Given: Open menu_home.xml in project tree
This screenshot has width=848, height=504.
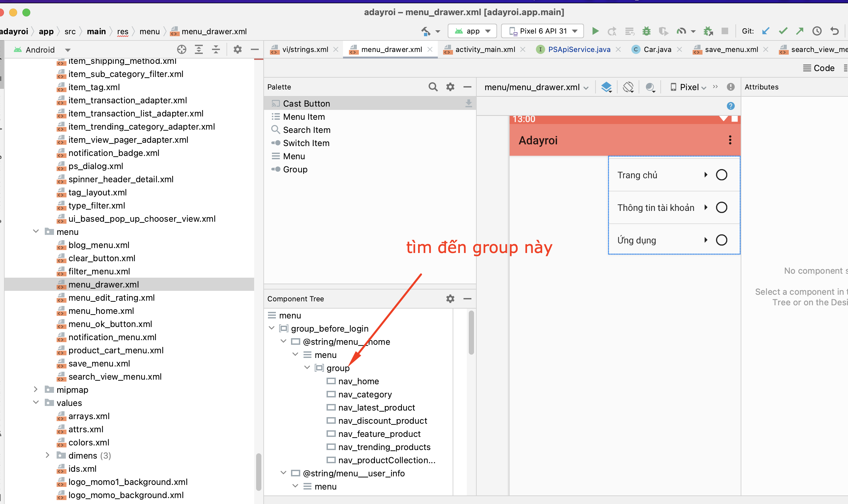Looking at the screenshot, I should [101, 311].
